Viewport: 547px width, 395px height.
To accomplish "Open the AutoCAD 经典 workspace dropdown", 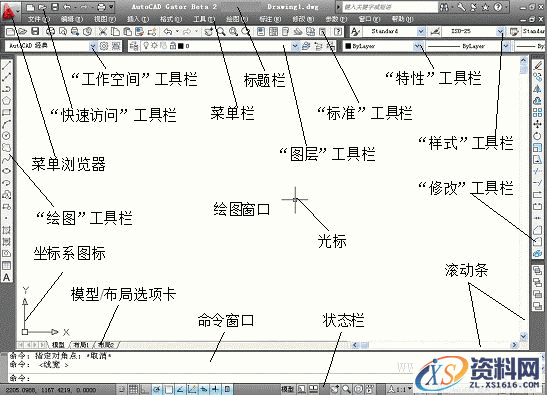I will click(92, 46).
